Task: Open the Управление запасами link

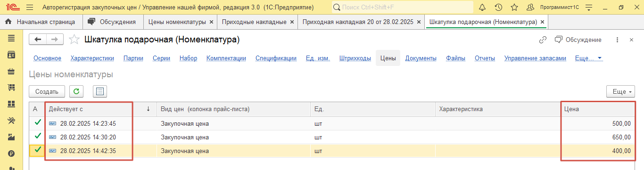Action: [535, 58]
